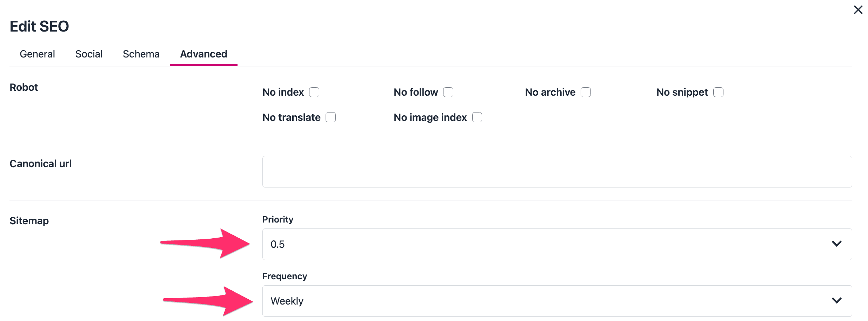Enable the No translate checkbox

pos(330,117)
